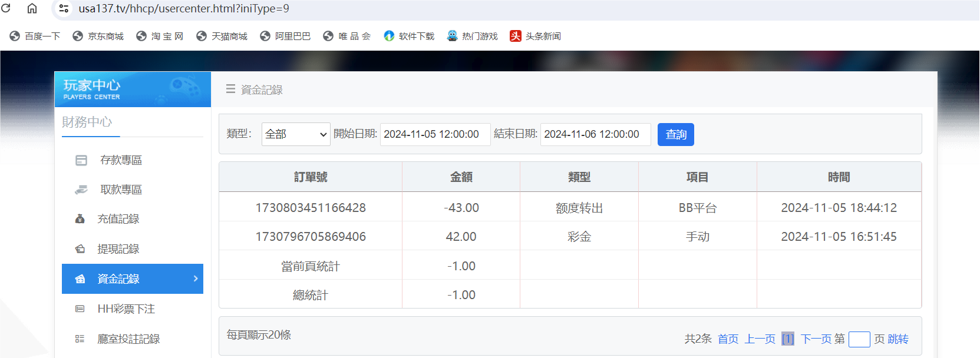Click the 廳室投註記錄 list icon

80,339
